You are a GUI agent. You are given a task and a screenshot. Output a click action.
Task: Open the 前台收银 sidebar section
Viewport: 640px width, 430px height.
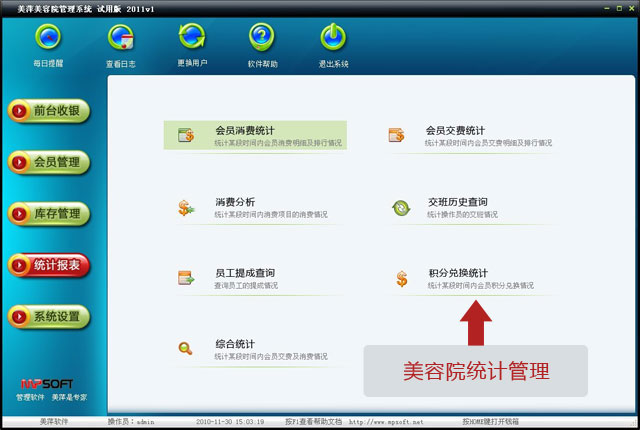50,110
